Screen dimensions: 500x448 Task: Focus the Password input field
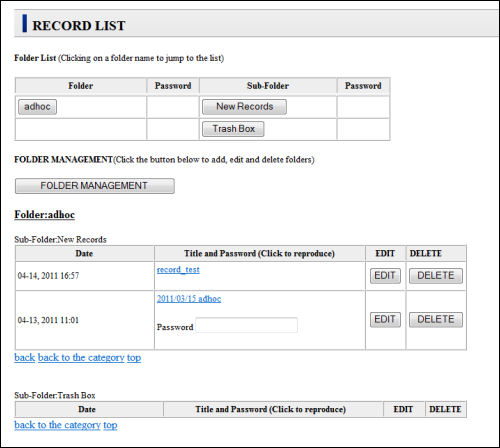tap(247, 325)
